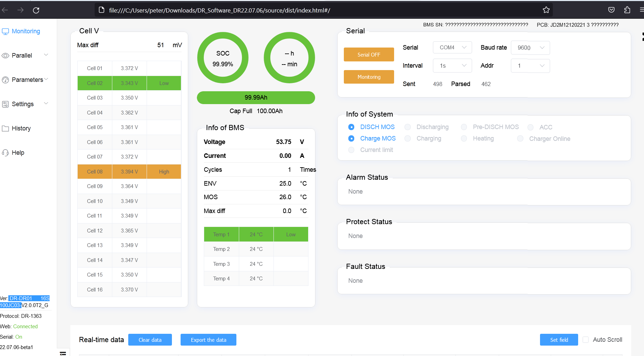Viewport: 644px width, 356px height.
Task: Enable the Auto Scroll checkbox
Action: click(585, 340)
